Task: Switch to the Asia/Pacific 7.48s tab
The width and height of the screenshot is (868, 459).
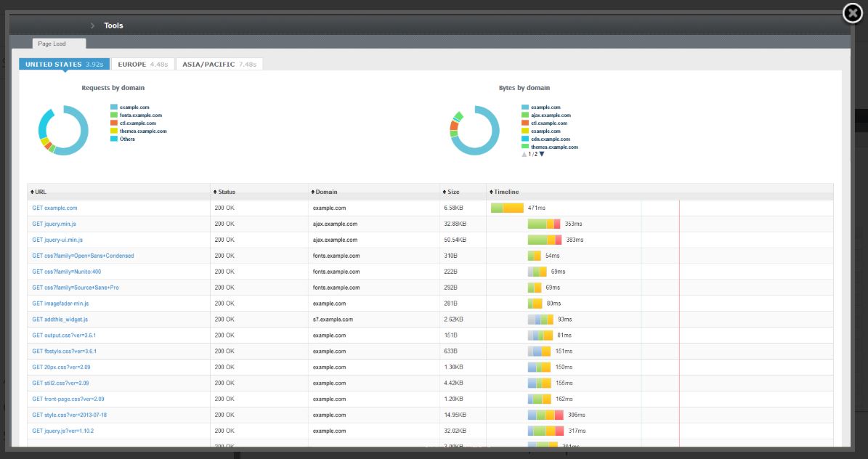Action: (219, 64)
